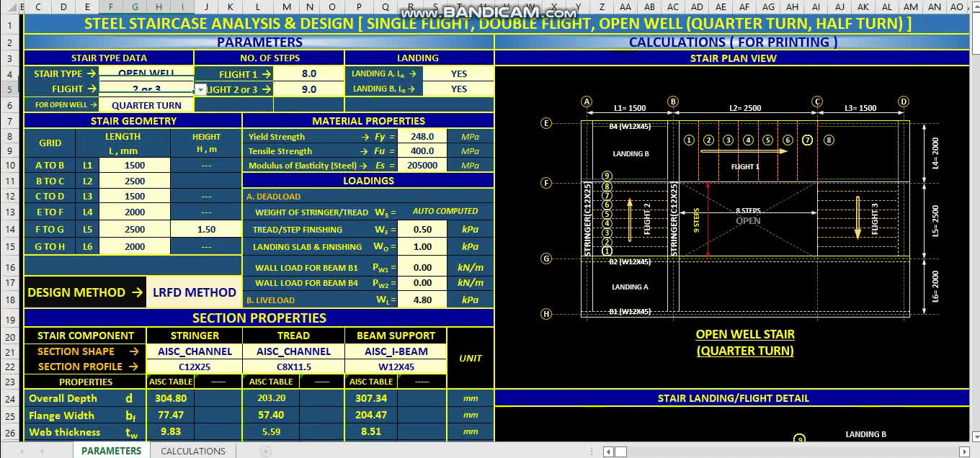The height and width of the screenshot is (458, 980).
Task: Select stringer section shape AISC_CHANNEL cell
Action: (x=195, y=351)
